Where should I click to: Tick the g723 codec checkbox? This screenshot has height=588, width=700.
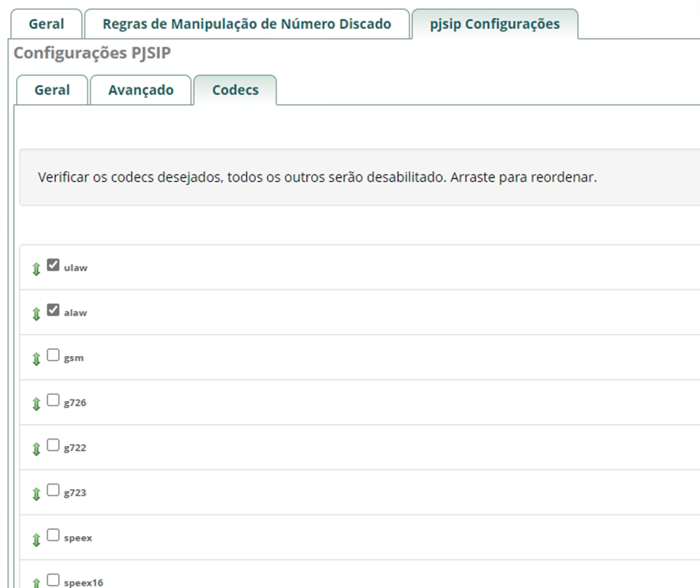(x=53, y=490)
